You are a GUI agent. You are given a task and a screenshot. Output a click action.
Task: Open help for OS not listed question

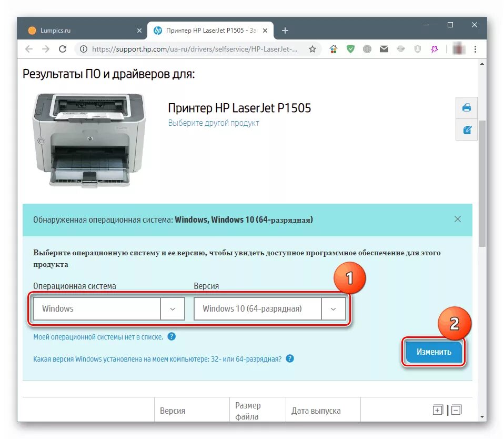(172, 336)
